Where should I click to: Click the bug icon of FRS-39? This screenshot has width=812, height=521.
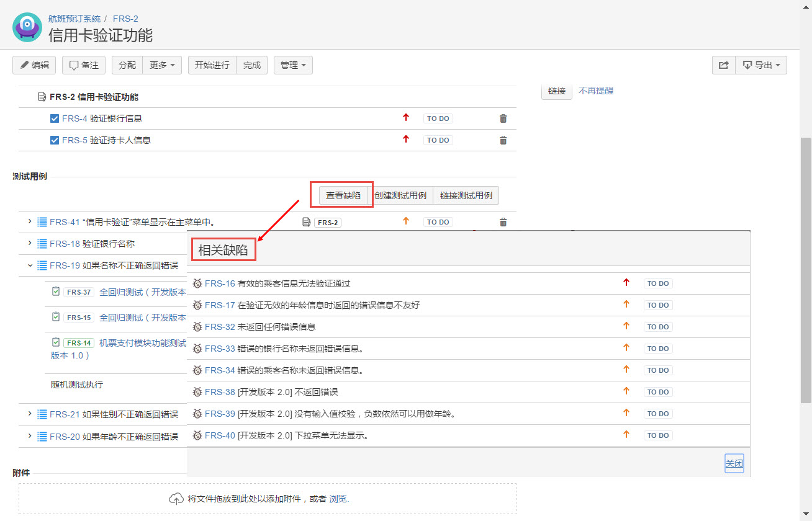coord(197,414)
